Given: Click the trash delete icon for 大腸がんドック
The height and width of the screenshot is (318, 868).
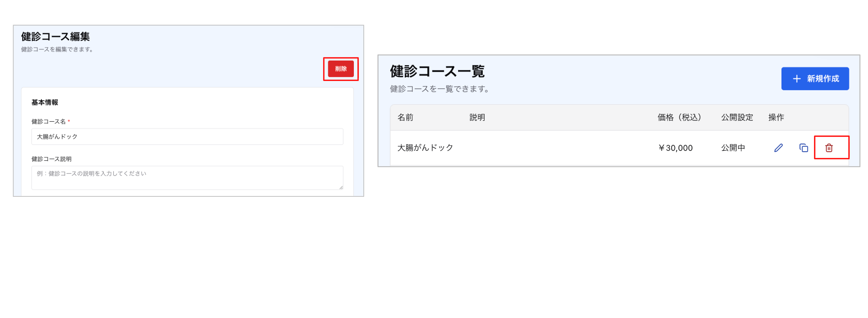Looking at the screenshot, I should coord(829,148).
